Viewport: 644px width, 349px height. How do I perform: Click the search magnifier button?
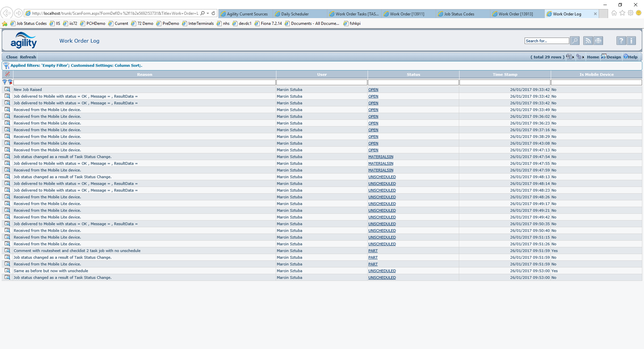pyautogui.click(x=575, y=41)
